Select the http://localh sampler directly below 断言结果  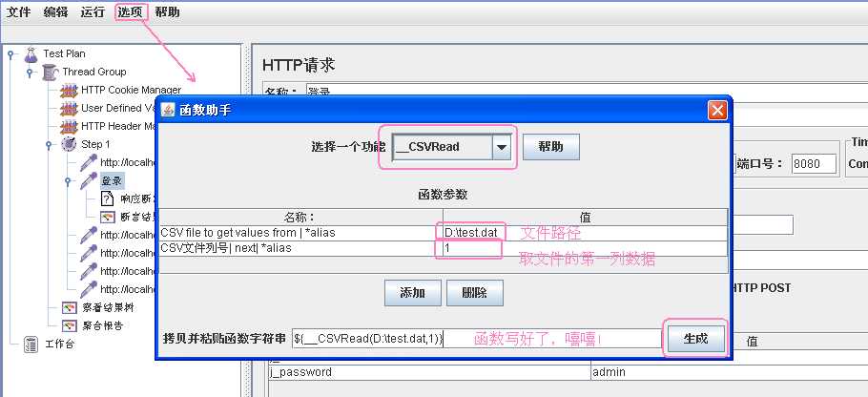click(127, 235)
